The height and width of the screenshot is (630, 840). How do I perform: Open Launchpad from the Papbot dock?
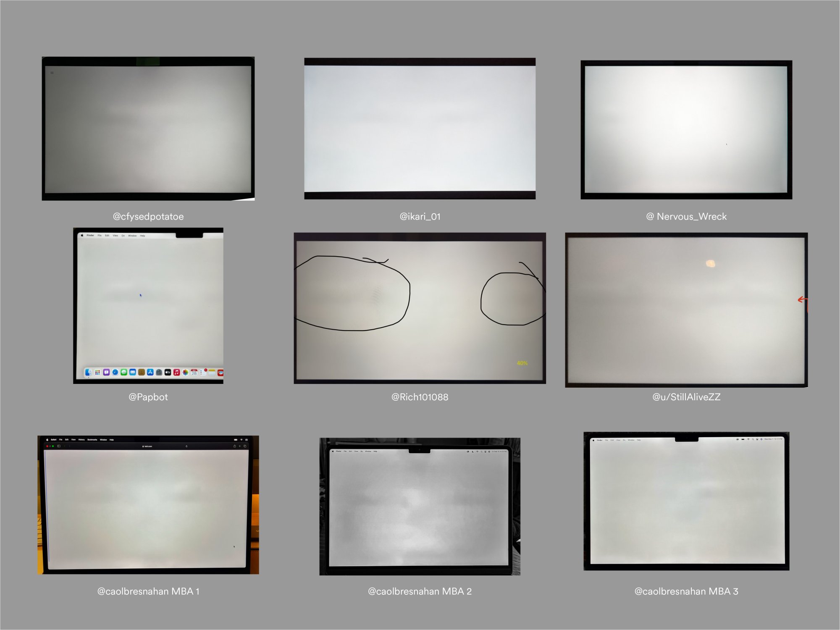(x=97, y=372)
